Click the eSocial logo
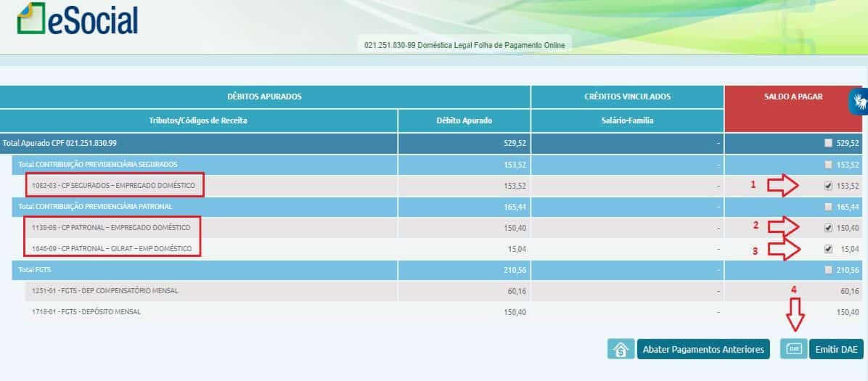 (x=78, y=20)
